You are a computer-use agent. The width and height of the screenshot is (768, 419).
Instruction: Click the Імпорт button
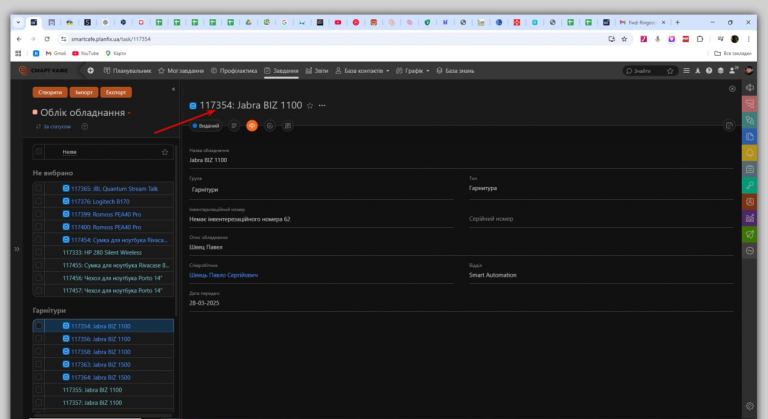[84, 92]
